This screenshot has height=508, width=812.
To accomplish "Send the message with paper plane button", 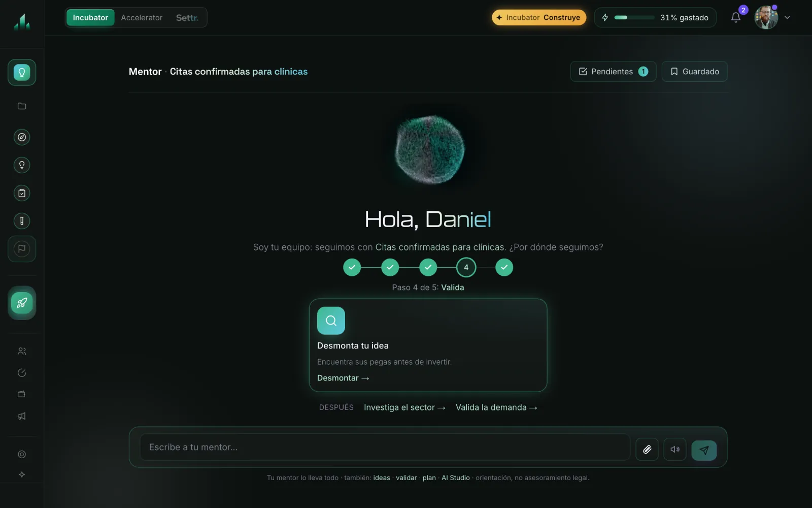I will click(x=704, y=450).
